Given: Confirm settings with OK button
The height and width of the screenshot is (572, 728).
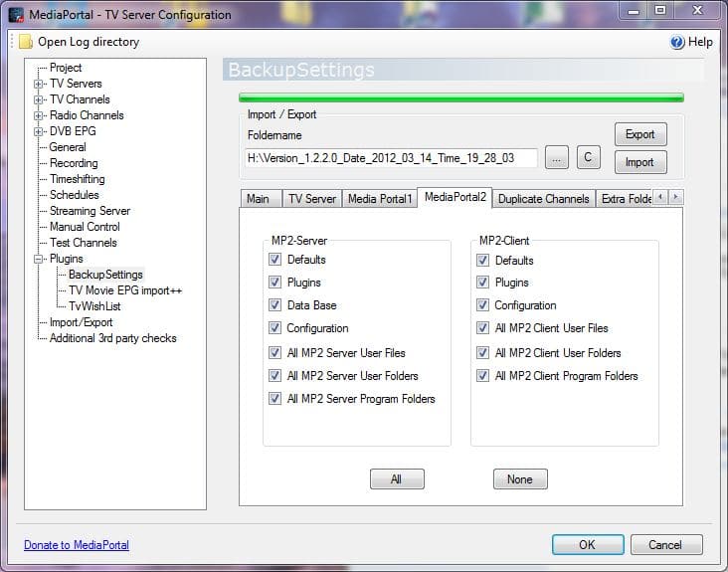Looking at the screenshot, I should 588,544.
